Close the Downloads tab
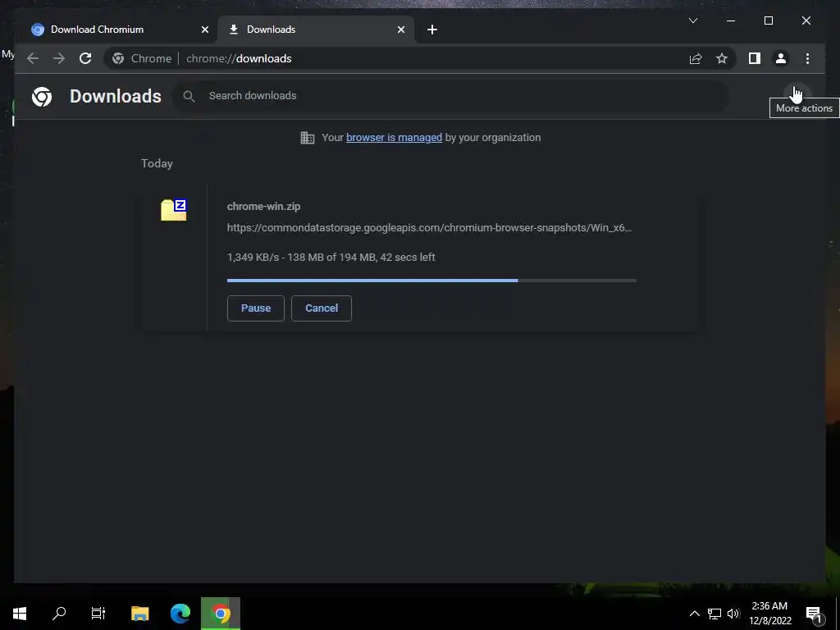Image resolution: width=840 pixels, height=630 pixels. click(400, 30)
